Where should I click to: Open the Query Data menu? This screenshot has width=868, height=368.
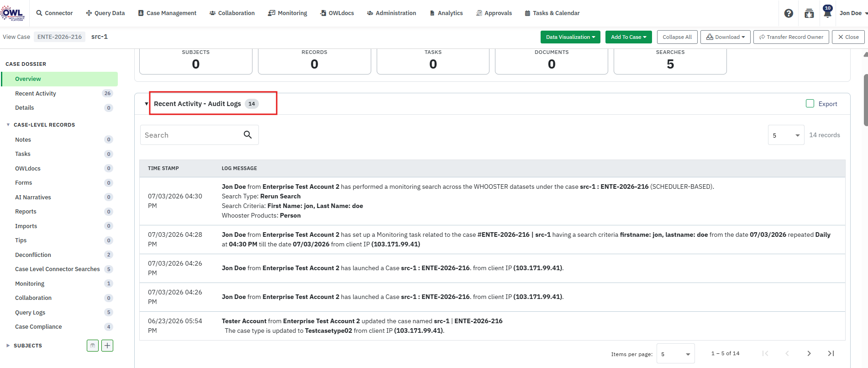point(105,13)
